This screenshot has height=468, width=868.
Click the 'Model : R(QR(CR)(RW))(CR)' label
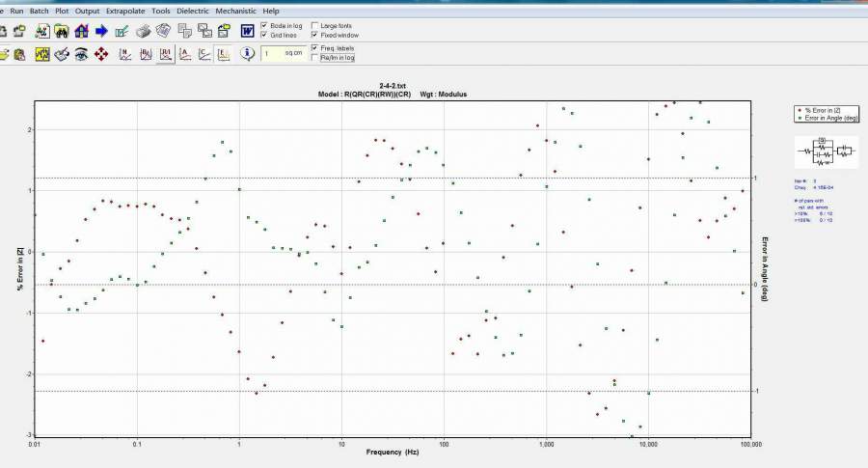365,95
